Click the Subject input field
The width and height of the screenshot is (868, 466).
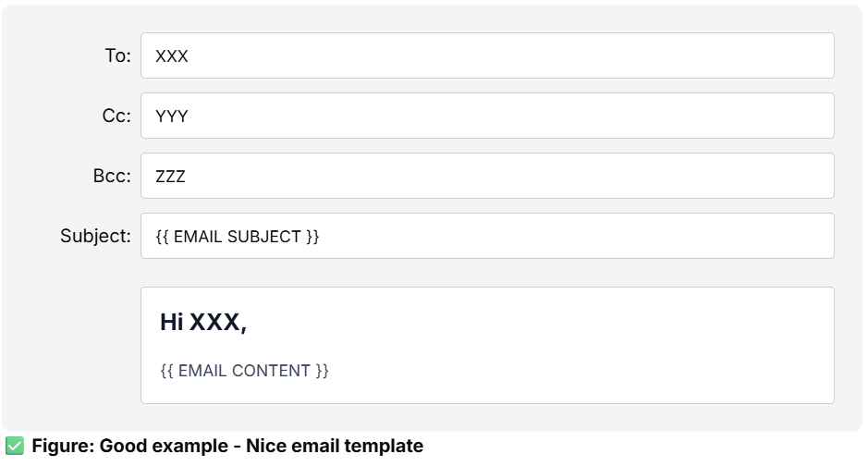(x=487, y=236)
